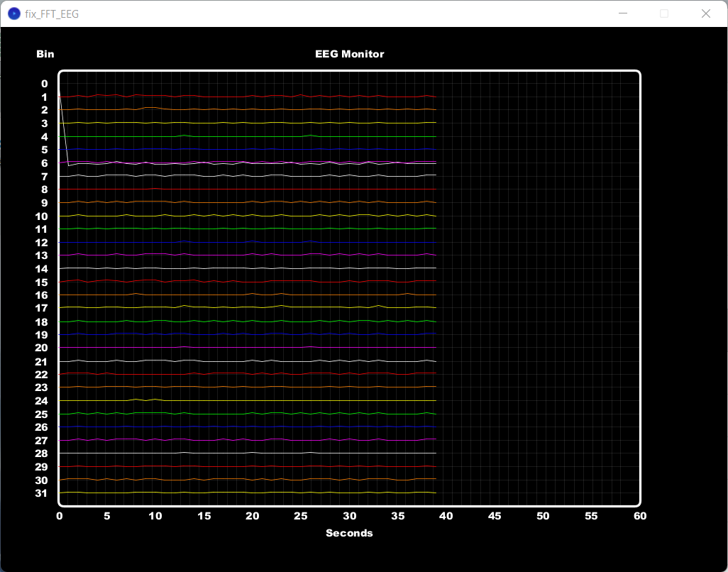Click the Seconds axis label
The width and height of the screenshot is (728, 572).
point(349,533)
